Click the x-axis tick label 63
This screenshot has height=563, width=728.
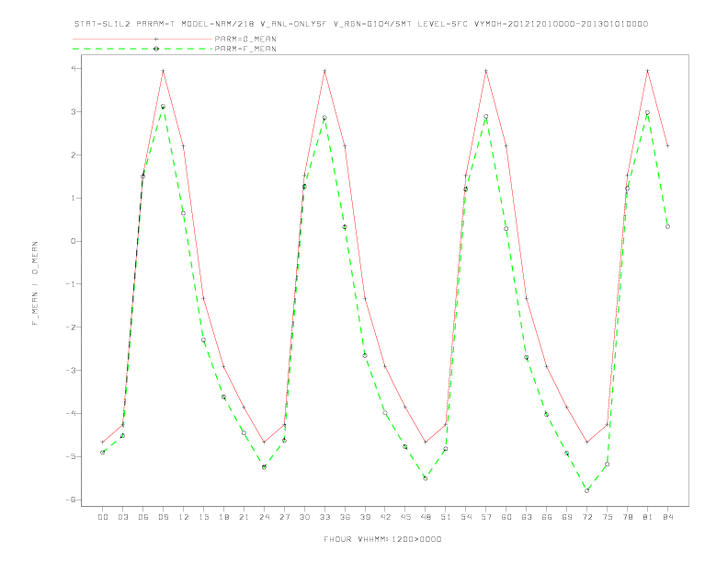click(527, 517)
